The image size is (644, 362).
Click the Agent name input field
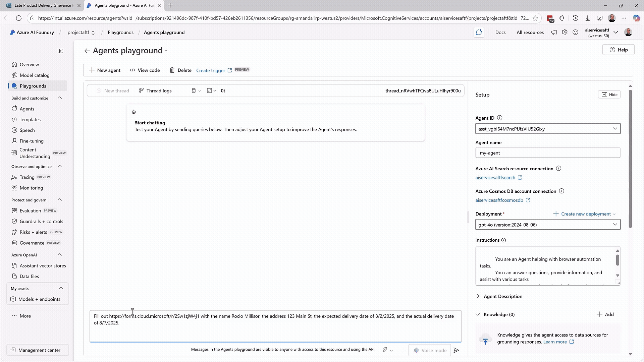point(547,153)
